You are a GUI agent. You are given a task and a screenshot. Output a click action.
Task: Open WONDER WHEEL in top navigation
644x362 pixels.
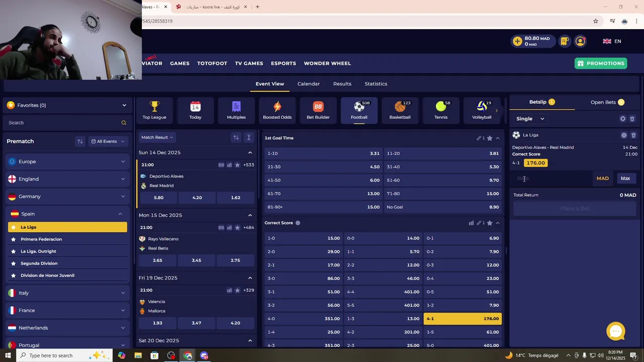[x=328, y=63]
